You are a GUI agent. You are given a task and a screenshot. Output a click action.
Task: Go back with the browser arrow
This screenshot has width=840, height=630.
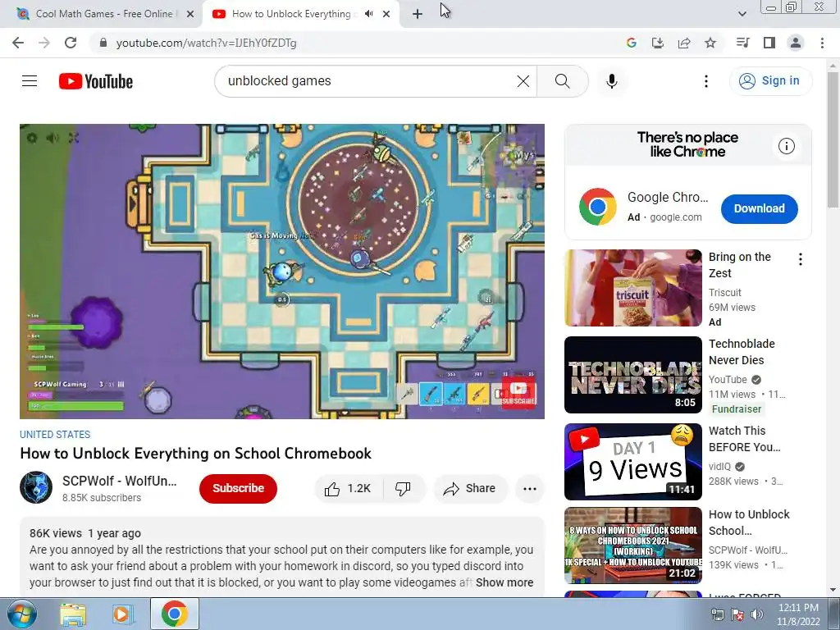click(18, 43)
